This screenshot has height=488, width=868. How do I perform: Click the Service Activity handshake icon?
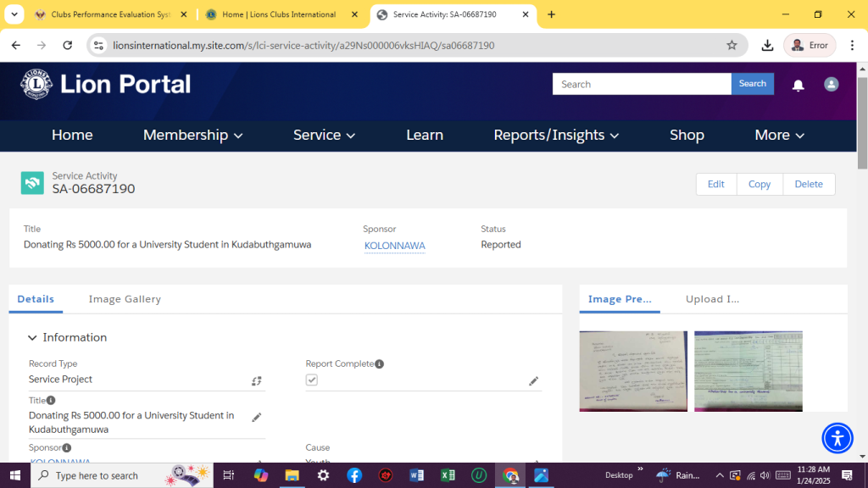pyautogui.click(x=32, y=183)
